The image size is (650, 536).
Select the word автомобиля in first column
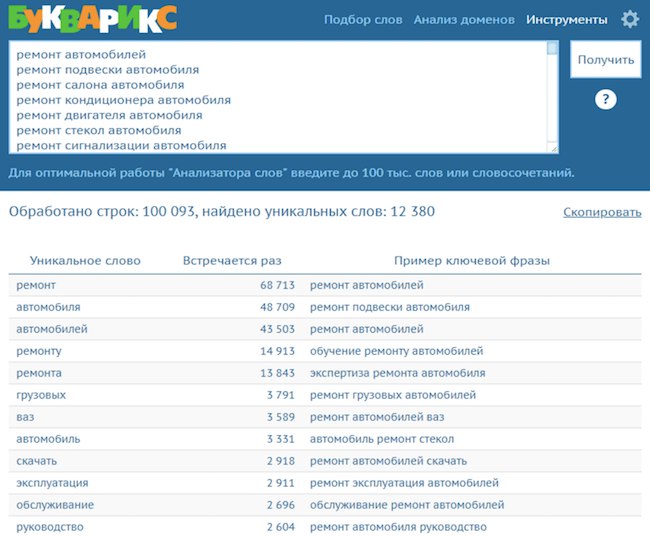(49, 307)
